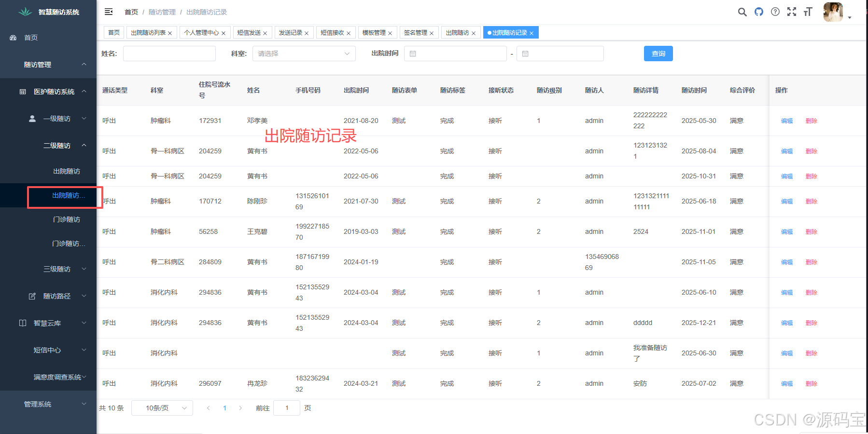Go to the next page arrow
The width and height of the screenshot is (868, 434).
tap(240, 408)
